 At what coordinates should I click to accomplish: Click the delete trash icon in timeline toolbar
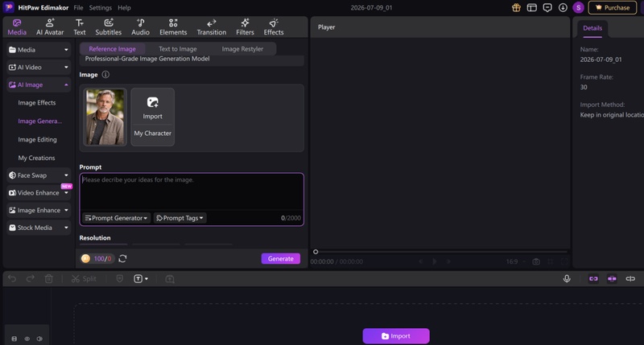coord(49,279)
